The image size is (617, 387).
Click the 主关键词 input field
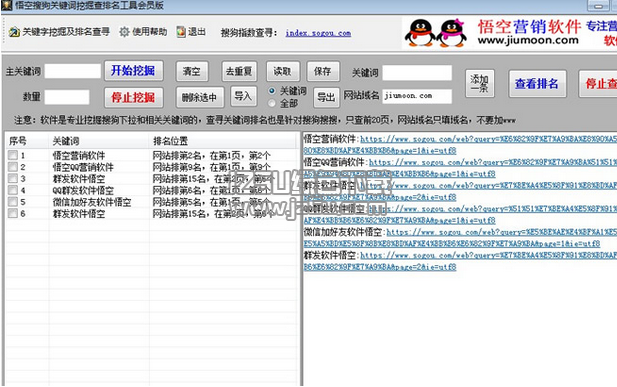click(x=73, y=71)
